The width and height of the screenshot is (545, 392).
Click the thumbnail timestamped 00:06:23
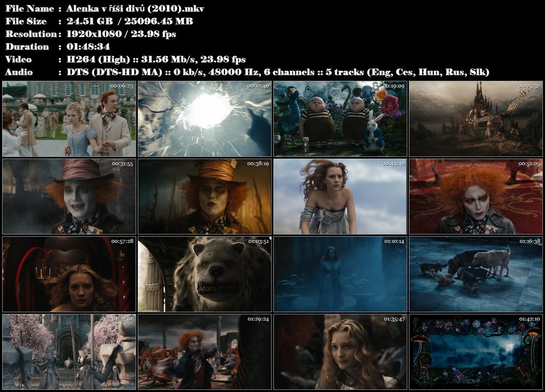[x=69, y=119]
